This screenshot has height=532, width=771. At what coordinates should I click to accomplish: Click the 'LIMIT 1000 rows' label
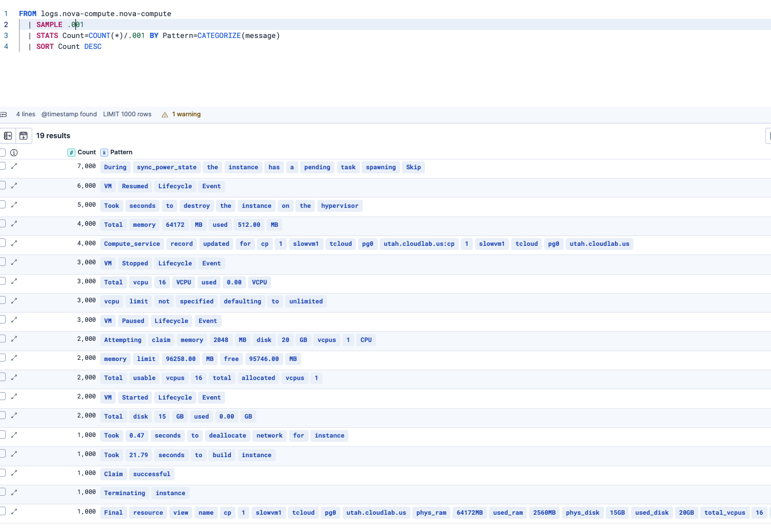127,115
